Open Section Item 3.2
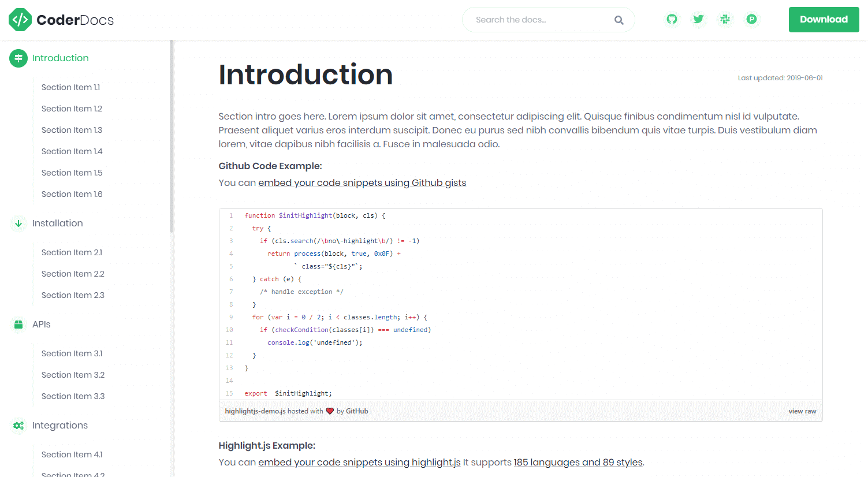This screenshot has width=868, height=477. tap(73, 375)
